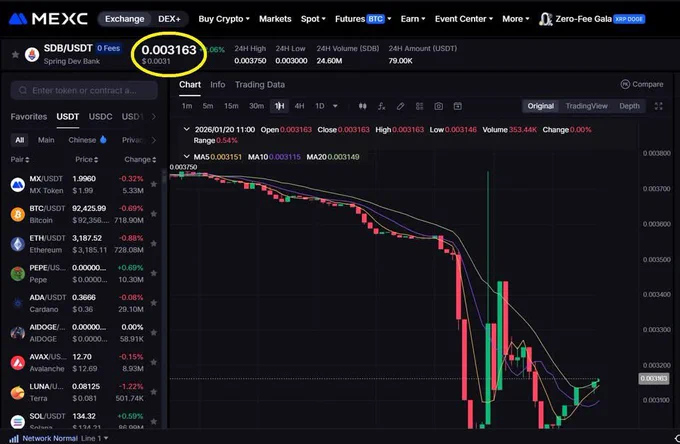Image resolution: width=680 pixels, height=444 pixels.
Task: Open the Futures dropdown menu
Action: pos(363,19)
